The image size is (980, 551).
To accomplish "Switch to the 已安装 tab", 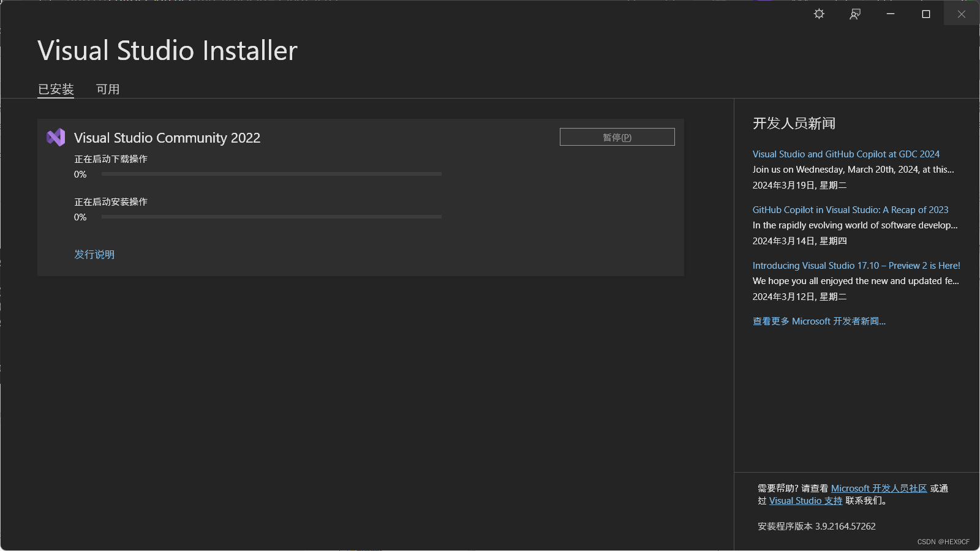I will (x=56, y=89).
